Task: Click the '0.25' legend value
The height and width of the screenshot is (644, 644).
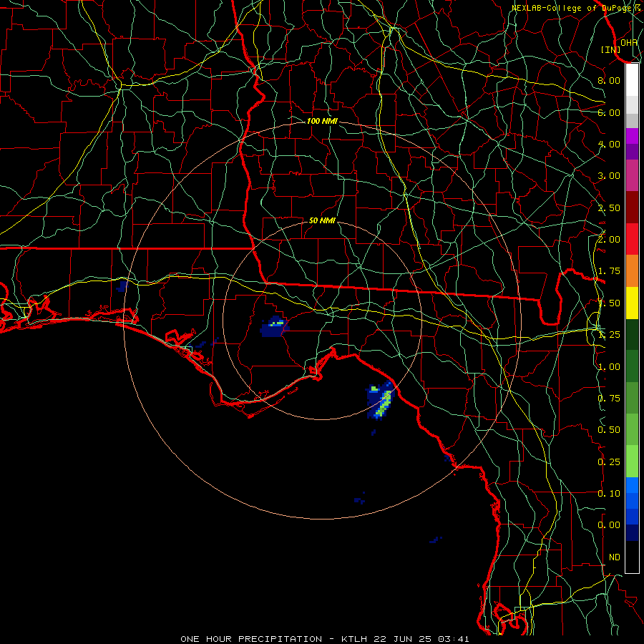Action: click(609, 462)
